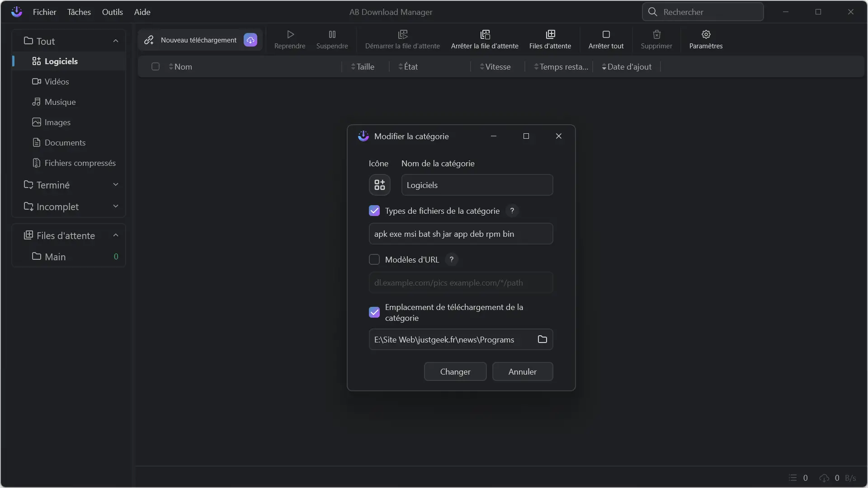868x488 pixels.
Task: Click the Annuler button
Action: click(x=523, y=371)
